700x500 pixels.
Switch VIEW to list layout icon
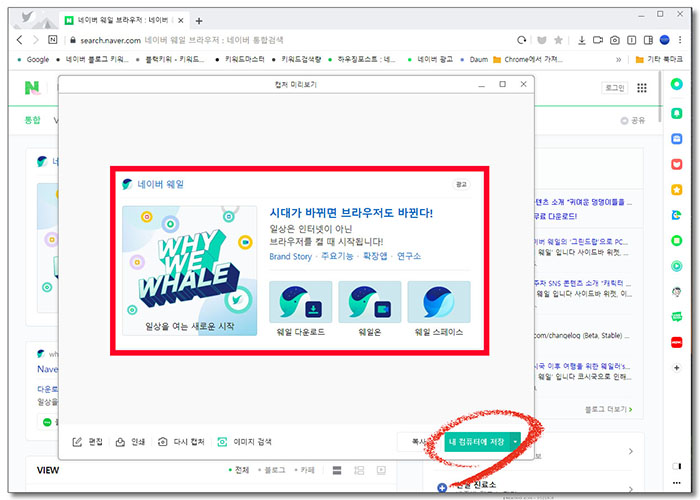click(x=337, y=470)
